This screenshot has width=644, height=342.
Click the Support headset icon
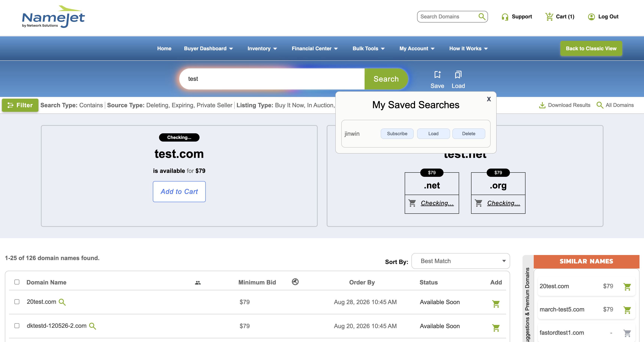tap(505, 17)
